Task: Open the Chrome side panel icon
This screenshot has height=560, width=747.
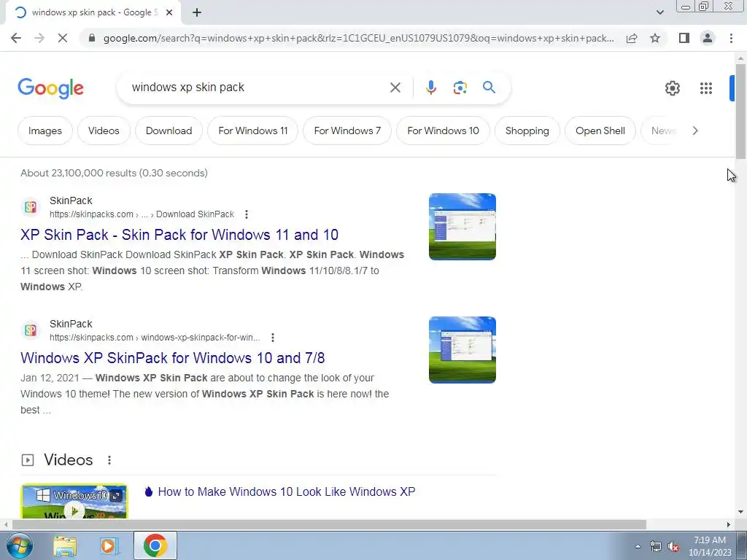Action: tap(684, 38)
